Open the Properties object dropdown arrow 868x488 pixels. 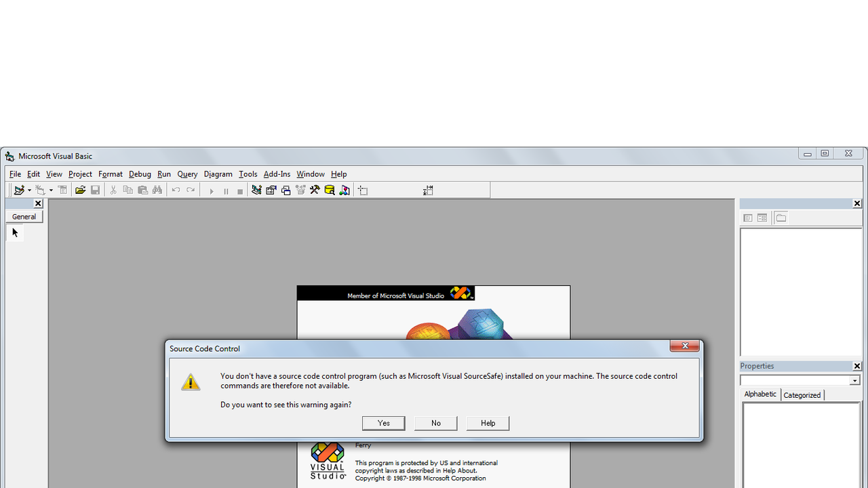pyautogui.click(x=855, y=381)
